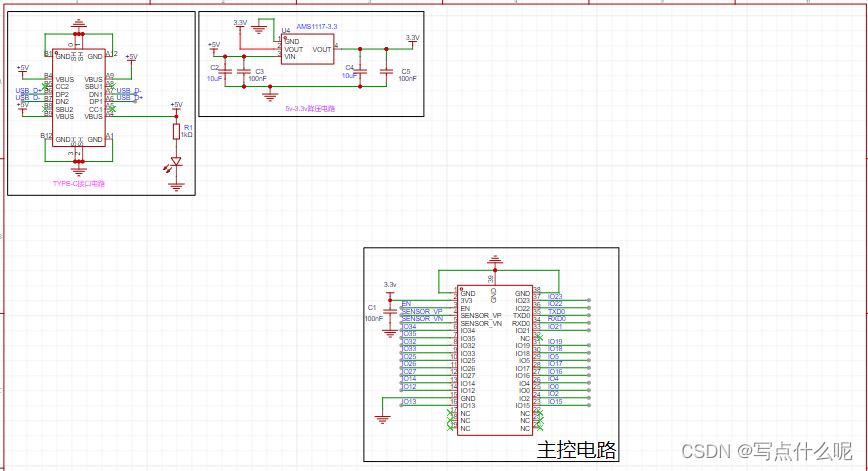This screenshot has height=471, width=868.
Task: Click the 3.3v power symbol above C1
Action: [x=390, y=288]
